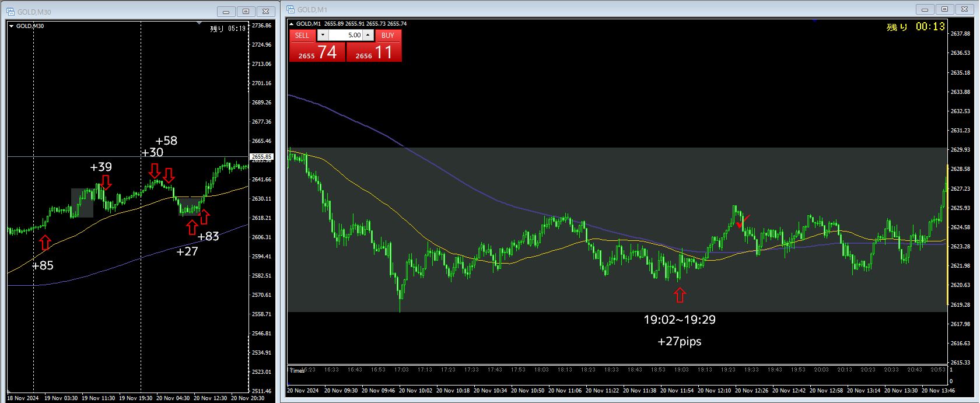Viewport: 980px width, 403px height.
Task: Click the GOLD,M1 window title icon
Action: click(291, 9)
